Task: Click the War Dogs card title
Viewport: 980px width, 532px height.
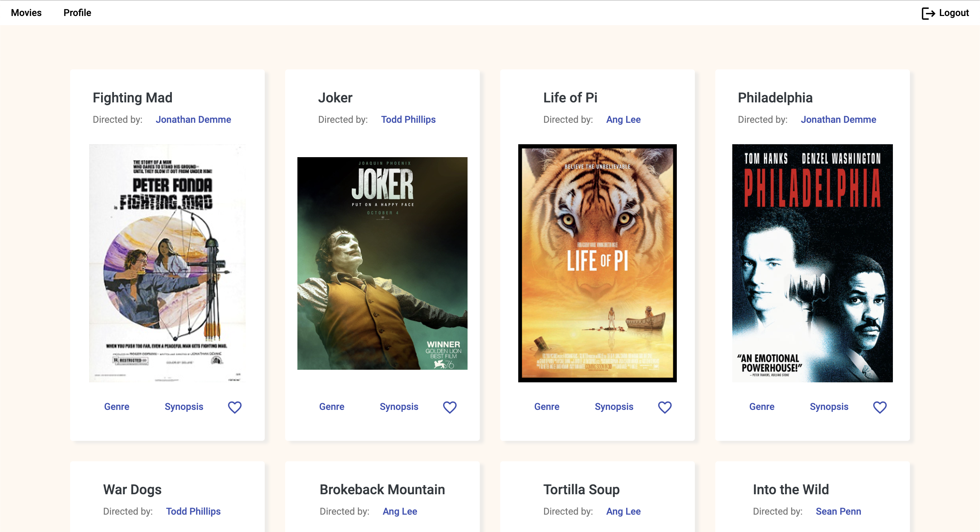Action: coord(132,489)
